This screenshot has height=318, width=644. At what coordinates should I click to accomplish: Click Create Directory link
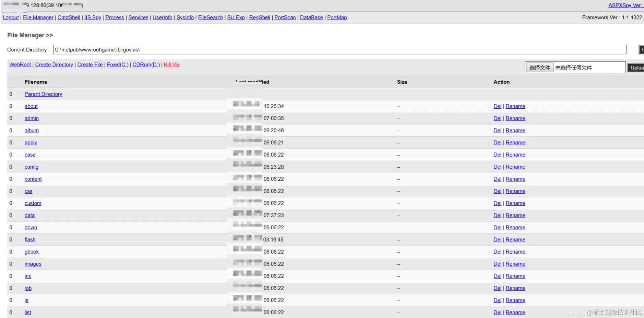54,65
